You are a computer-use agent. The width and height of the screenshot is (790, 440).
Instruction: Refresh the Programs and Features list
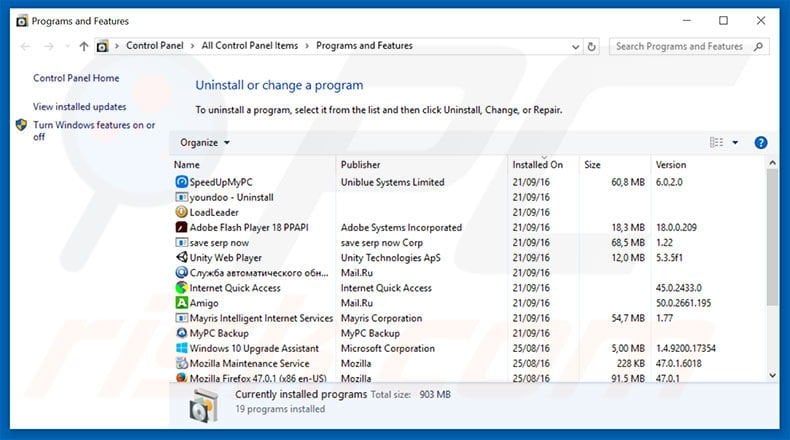click(x=591, y=46)
